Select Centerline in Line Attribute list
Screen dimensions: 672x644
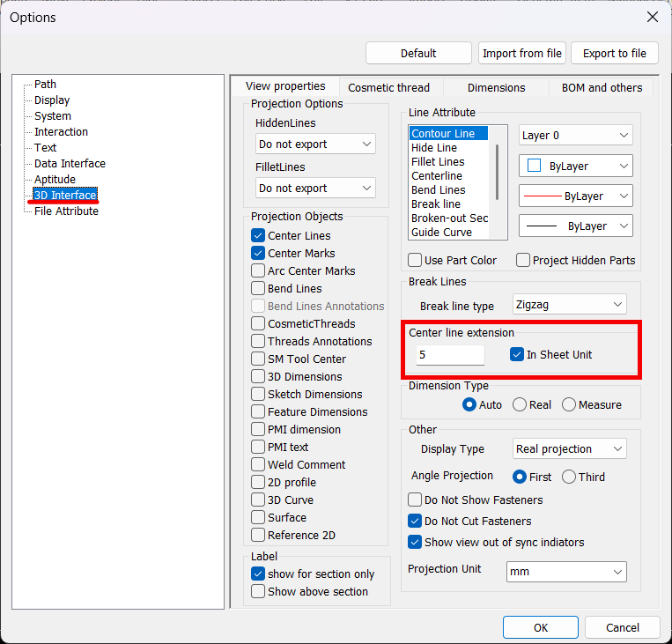click(438, 176)
